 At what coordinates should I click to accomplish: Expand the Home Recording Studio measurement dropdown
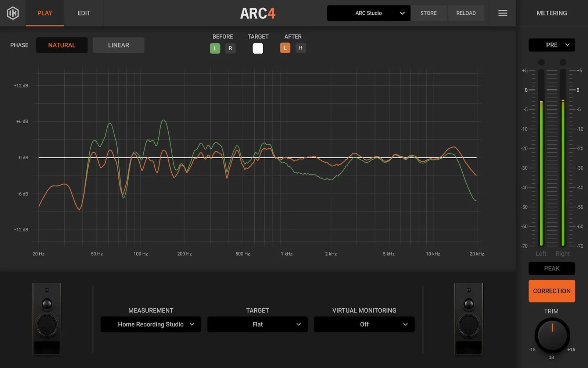click(151, 324)
